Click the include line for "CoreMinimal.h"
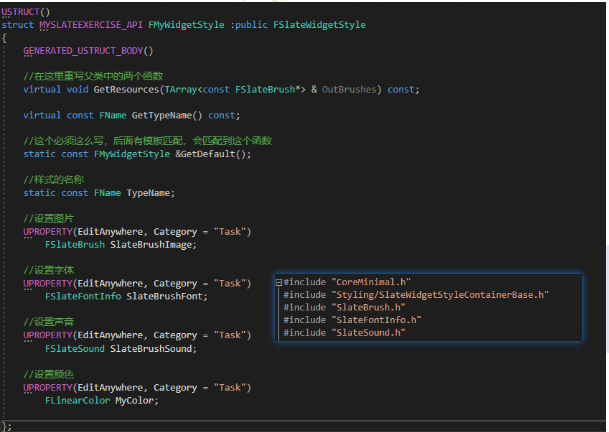609x432 pixels. (347, 282)
